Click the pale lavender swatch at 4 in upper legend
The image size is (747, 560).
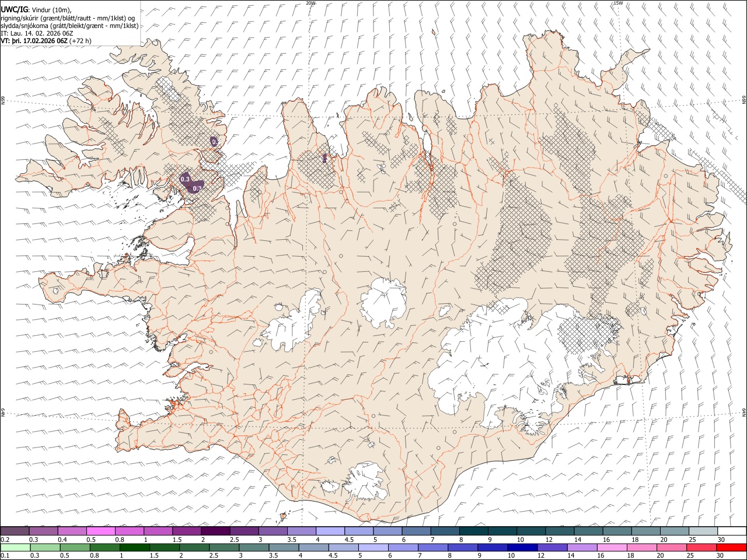(x=330, y=531)
